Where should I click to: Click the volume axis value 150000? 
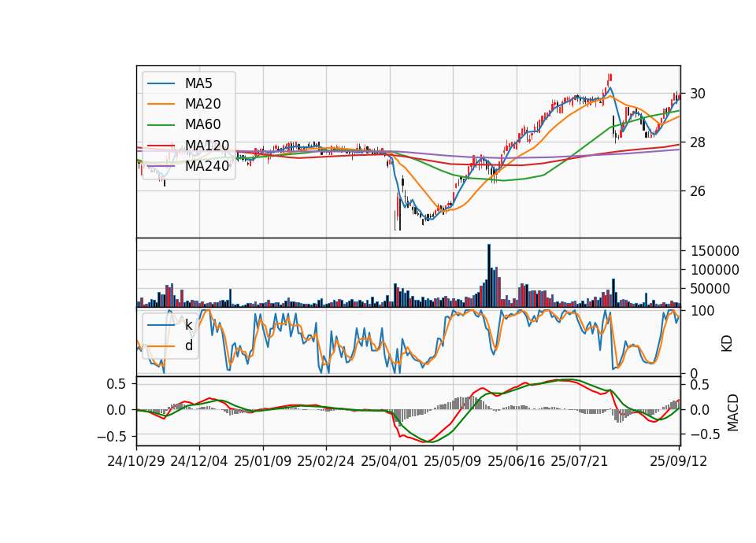[x=715, y=251]
